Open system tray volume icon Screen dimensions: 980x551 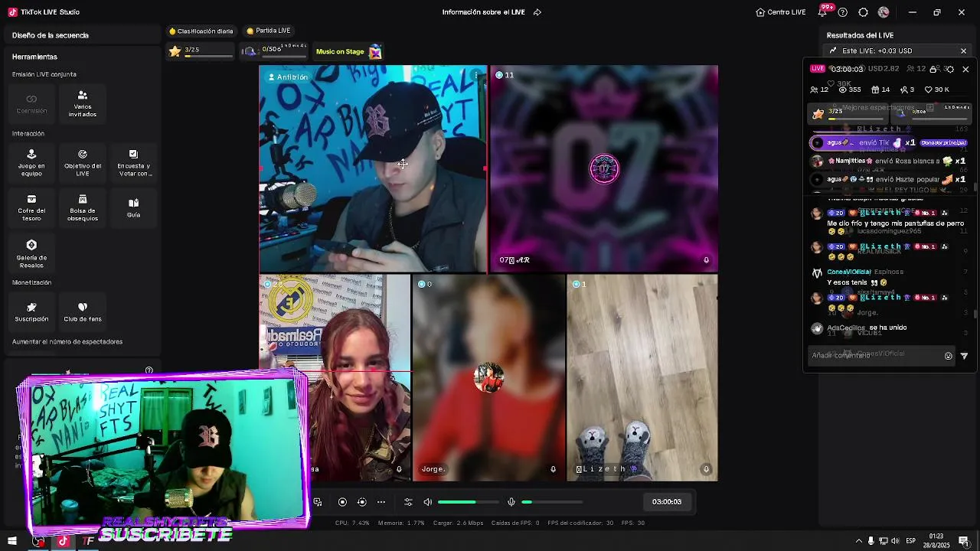[x=896, y=541]
